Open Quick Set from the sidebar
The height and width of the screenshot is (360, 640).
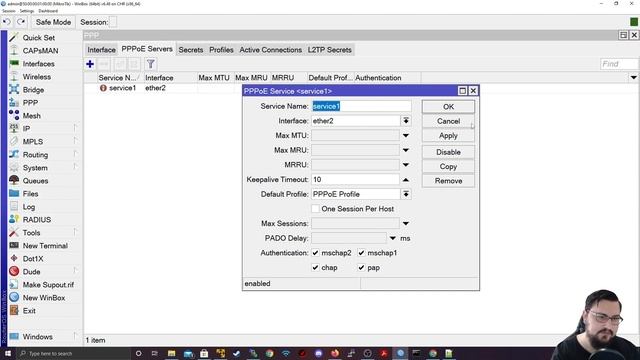click(x=38, y=38)
